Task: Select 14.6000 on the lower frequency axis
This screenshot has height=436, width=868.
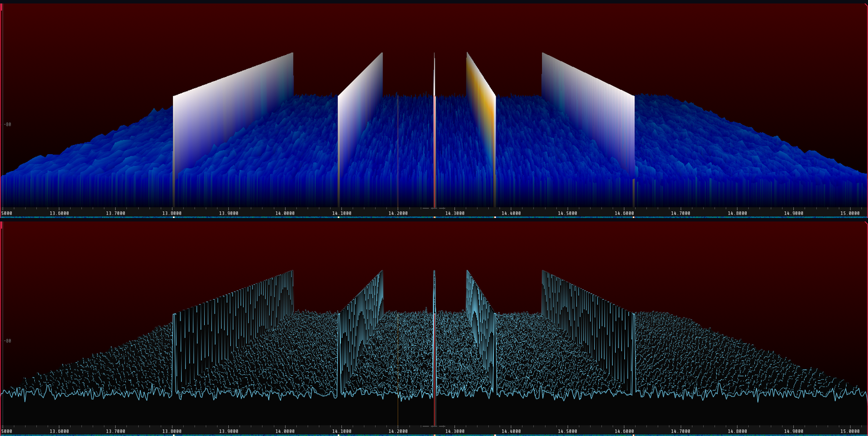Action: pyautogui.click(x=625, y=431)
